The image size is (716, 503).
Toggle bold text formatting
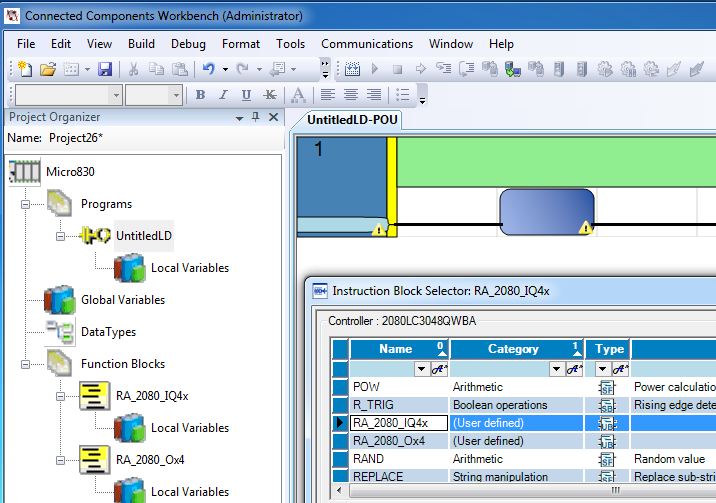pyautogui.click(x=200, y=95)
